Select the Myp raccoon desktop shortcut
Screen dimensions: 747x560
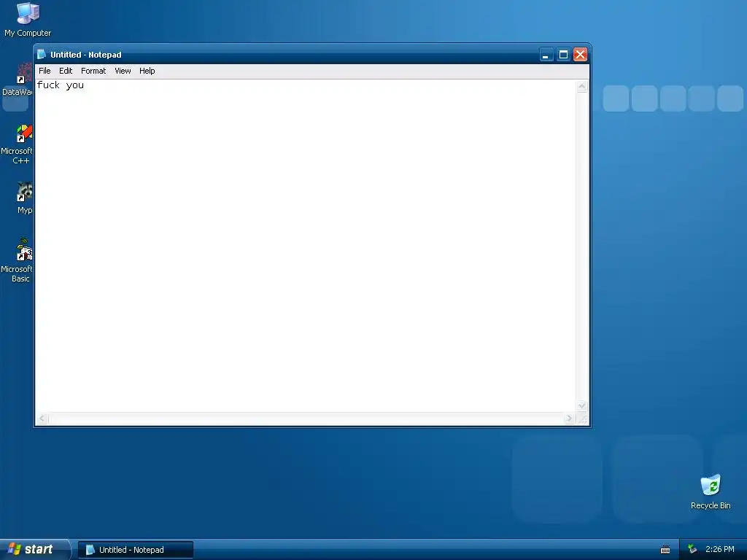(x=24, y=198)
